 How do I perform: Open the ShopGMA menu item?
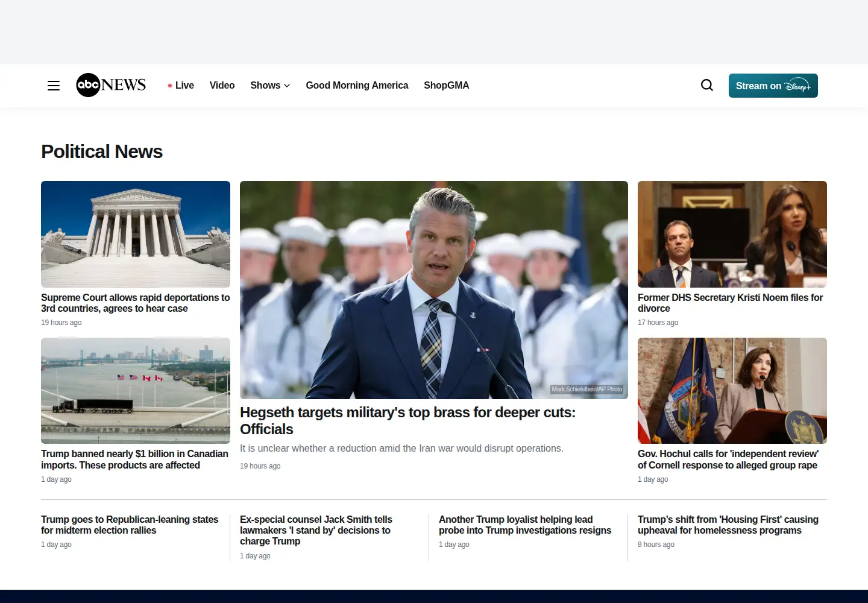point(446,86)
